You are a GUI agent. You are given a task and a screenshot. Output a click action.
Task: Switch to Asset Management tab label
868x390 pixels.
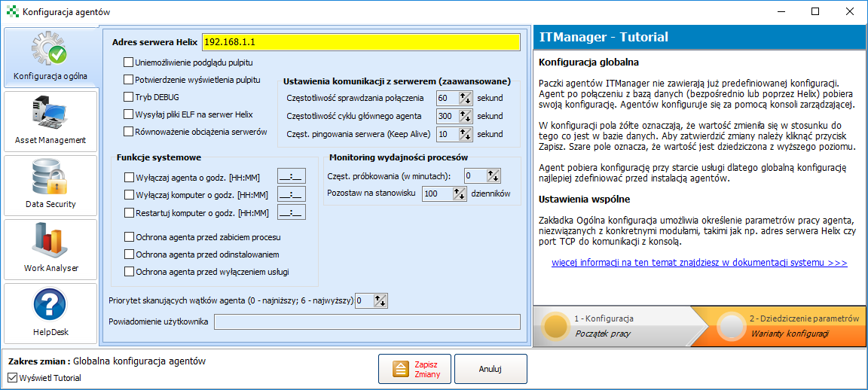[x=50, y=140]
